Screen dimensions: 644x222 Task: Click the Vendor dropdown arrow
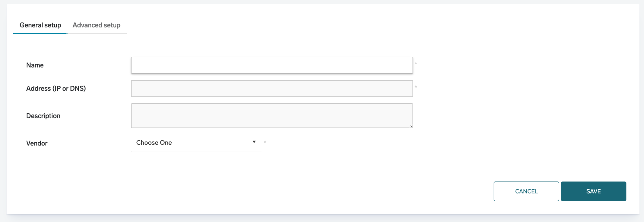pyautogui.click(x=254, y=142)
